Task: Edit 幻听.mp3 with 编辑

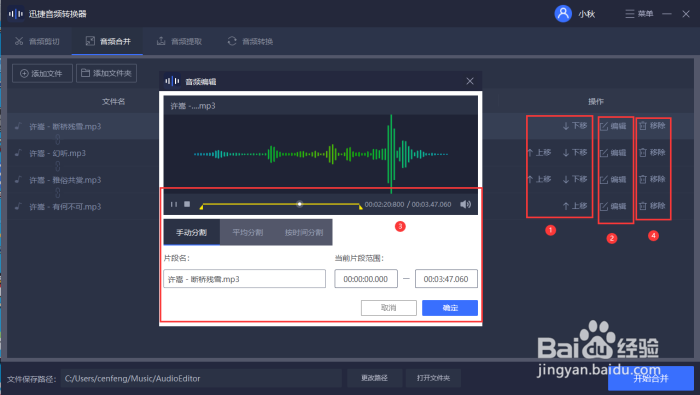Action: (x=613, y=153)
